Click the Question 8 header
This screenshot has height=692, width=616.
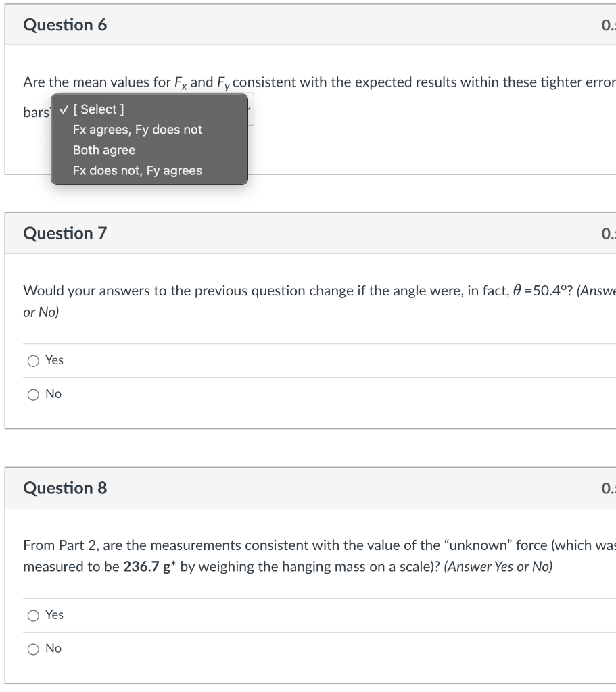(64, 487)
